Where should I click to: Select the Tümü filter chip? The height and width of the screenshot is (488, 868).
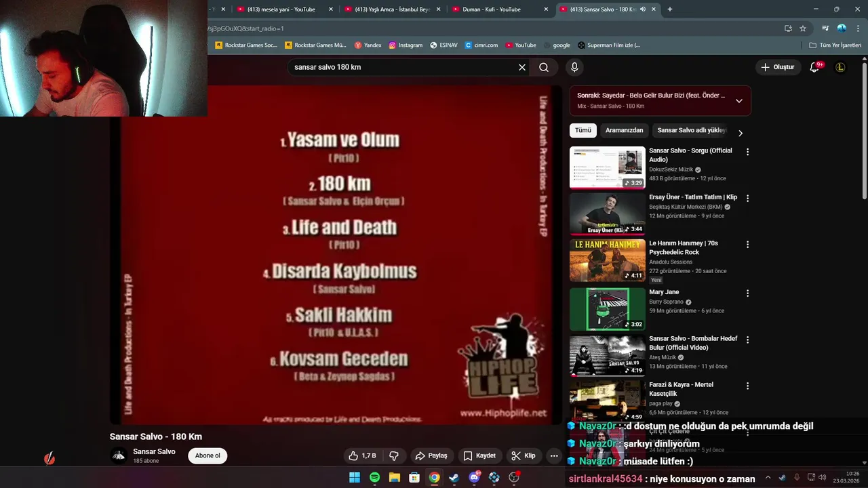[583, 130]
